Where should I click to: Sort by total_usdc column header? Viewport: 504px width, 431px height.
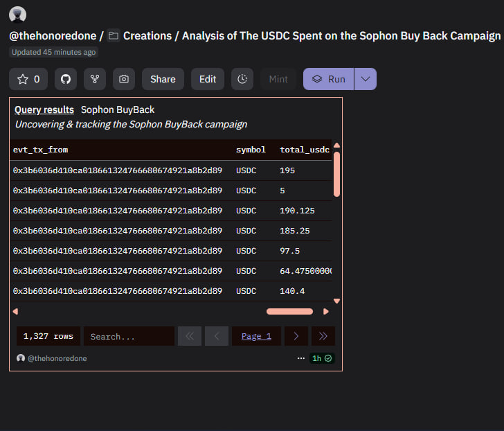click(305, 150)
